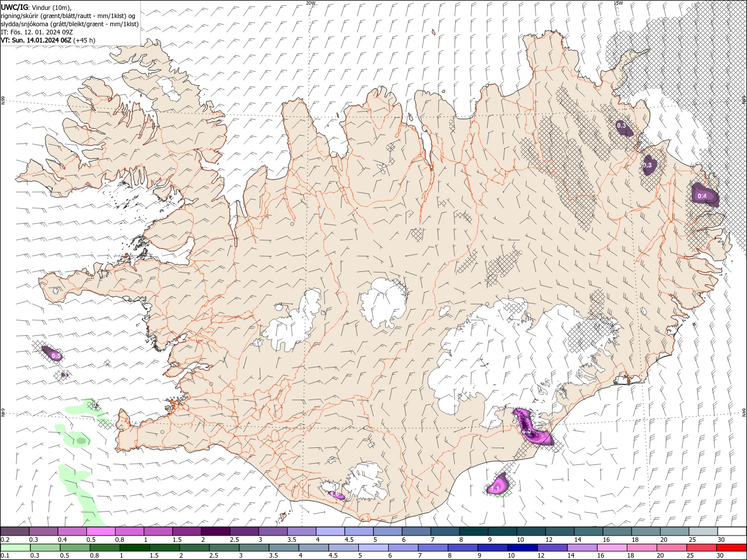Click the '0.1' value in the green legend row

coord(5,556)
